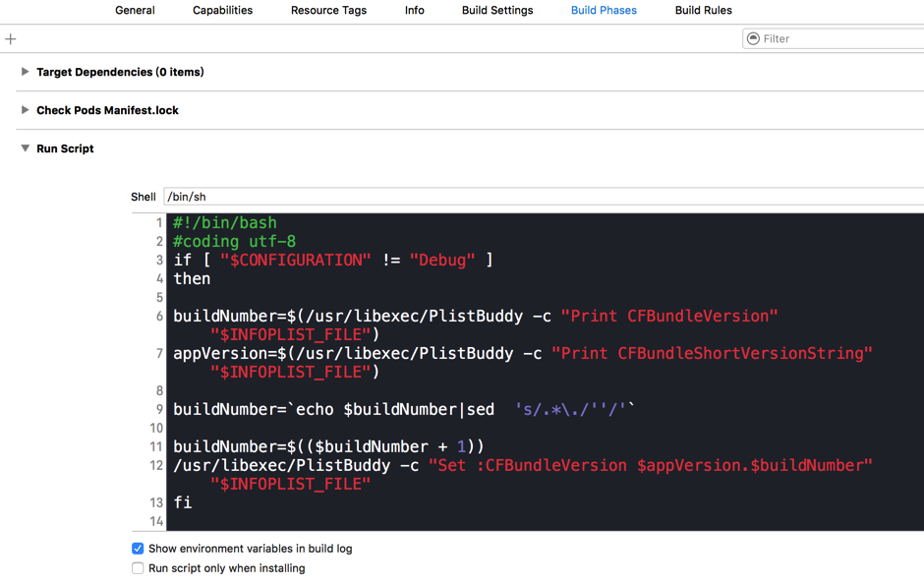Click the #coding utf-8 comment line

tap(234, 241)
